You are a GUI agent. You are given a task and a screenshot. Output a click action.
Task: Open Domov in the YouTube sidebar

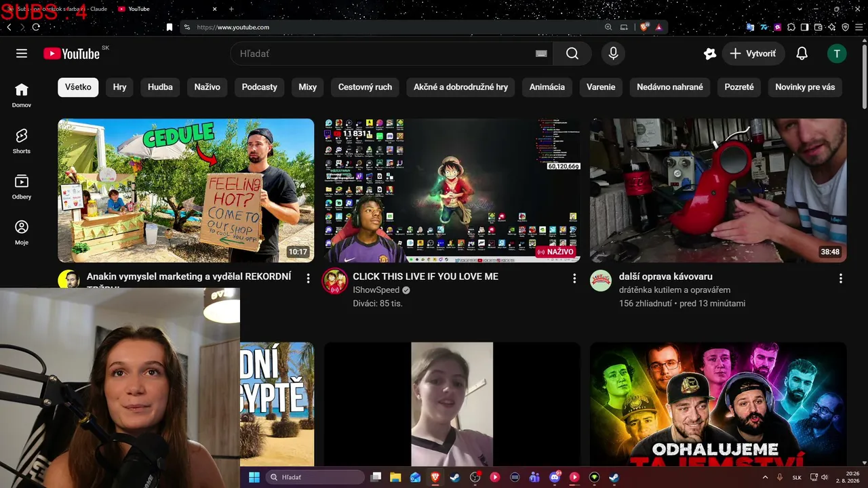point(22,96)
